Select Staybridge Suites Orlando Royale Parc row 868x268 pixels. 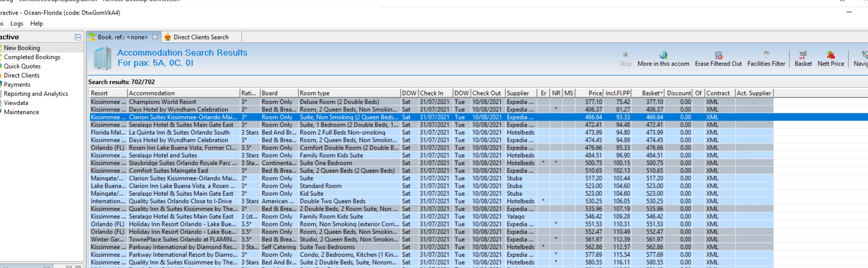coord(431,163)
